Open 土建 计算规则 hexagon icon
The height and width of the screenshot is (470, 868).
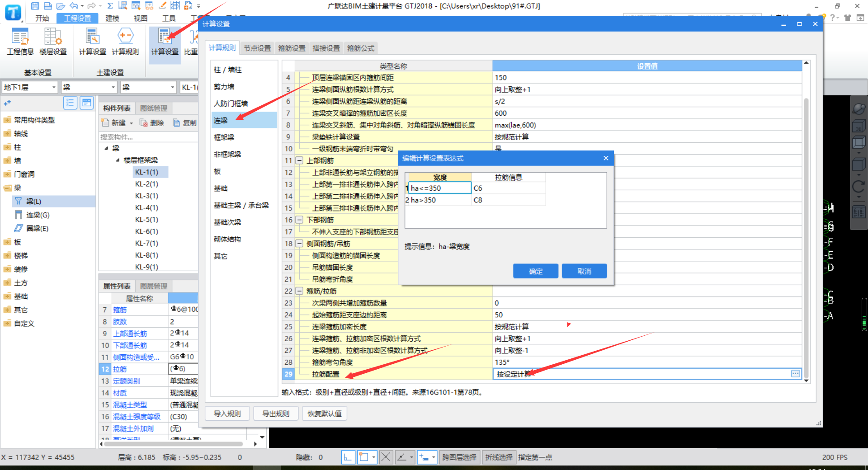click(x=125, y=42)
